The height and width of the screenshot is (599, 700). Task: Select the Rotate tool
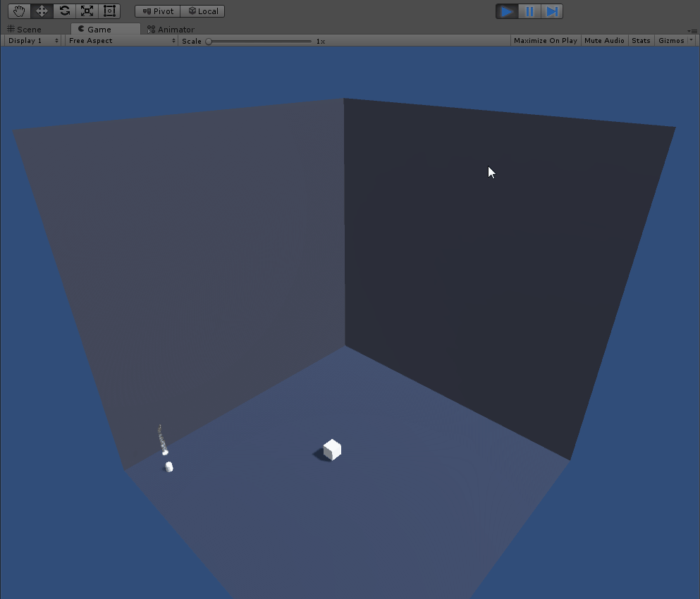coord(64,11)
